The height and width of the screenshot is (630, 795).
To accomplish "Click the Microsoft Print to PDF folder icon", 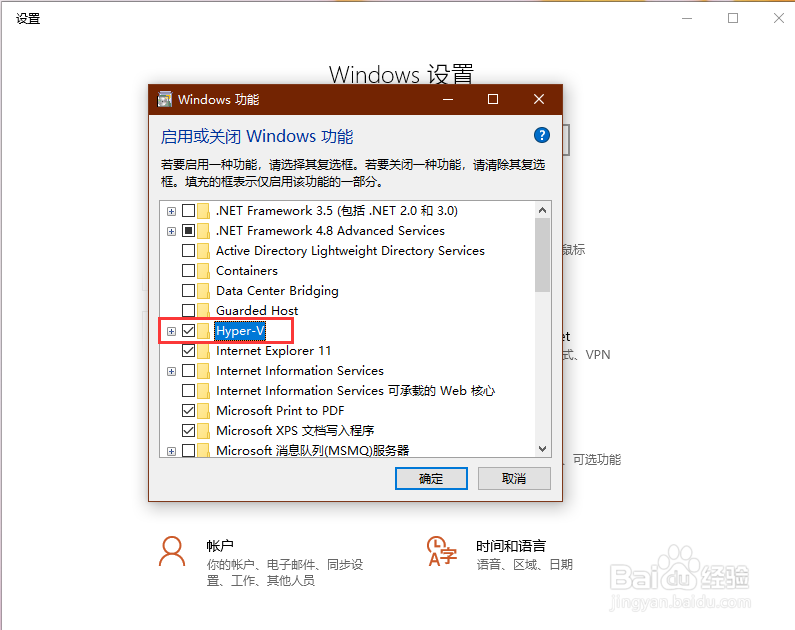I will 203,411.
